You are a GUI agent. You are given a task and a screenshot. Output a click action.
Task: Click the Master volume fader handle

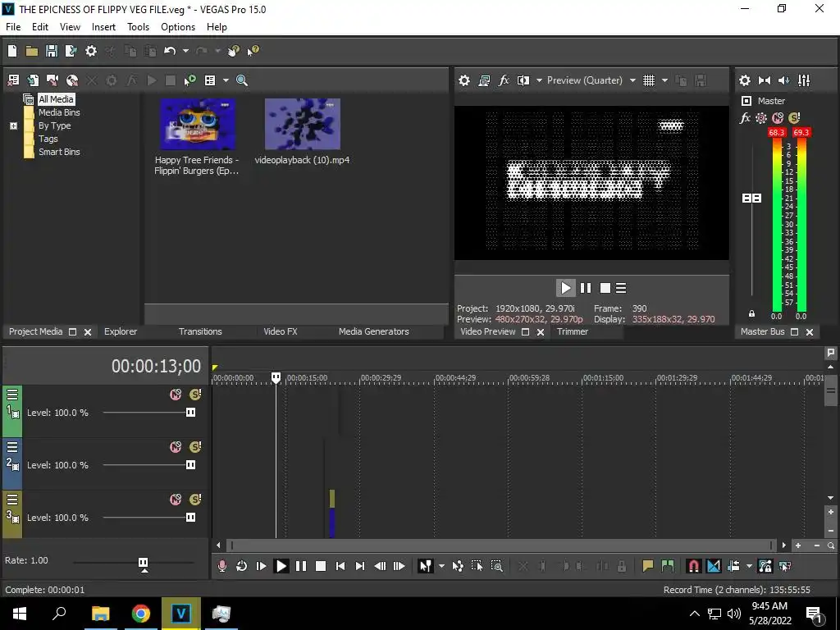(x=751, y=199)
